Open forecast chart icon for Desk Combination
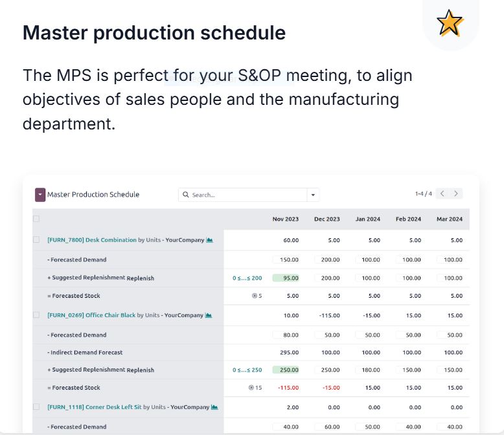Image resolution: width=504 pixels, height=435 pixels. coord(209,240)
